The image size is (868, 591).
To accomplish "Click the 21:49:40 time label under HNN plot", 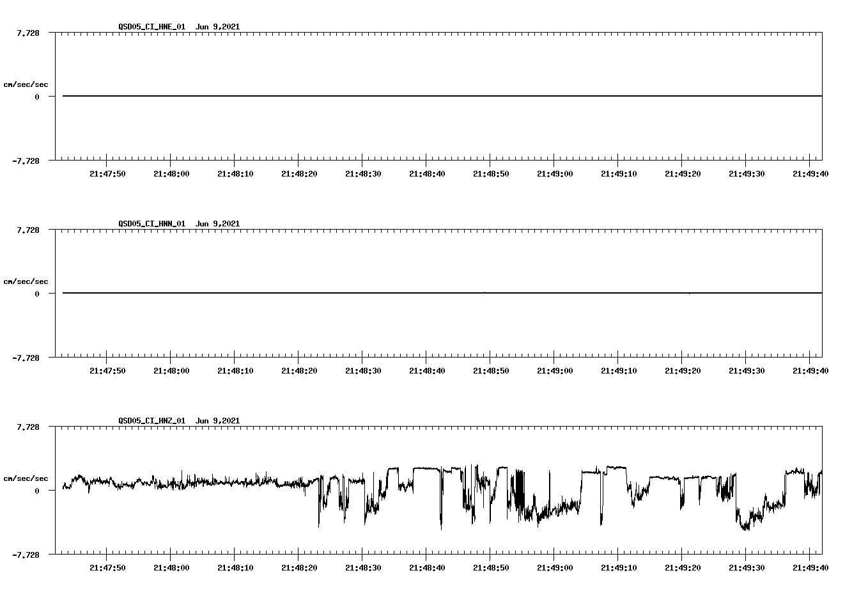I will (x=810, y=371).
